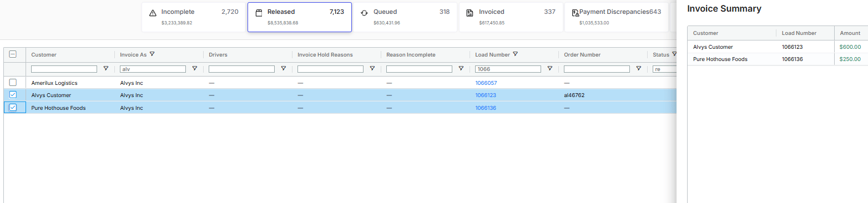The image size is (868, 203).
Task: Sort by the Customer column header
Action: [x=44, y=54]
